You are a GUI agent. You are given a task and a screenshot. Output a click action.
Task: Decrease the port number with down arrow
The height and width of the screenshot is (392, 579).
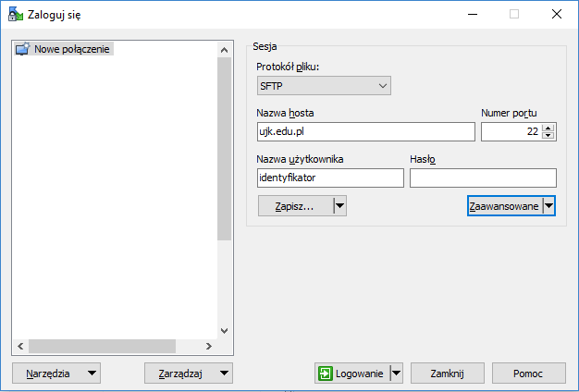pyautogui.click(x=548, y=136)
